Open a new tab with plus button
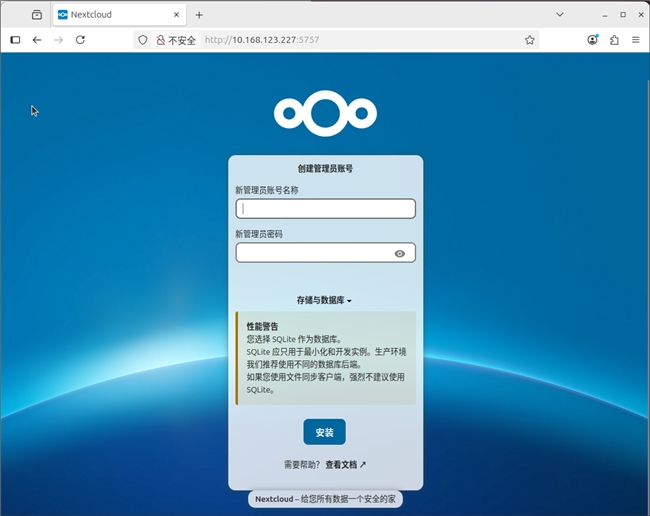 tap(199, 15)
